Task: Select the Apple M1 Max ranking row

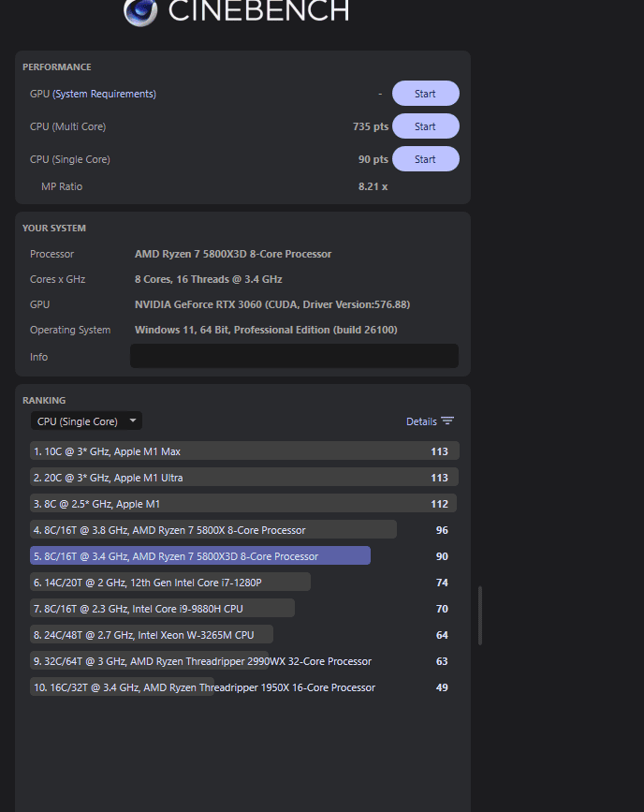Action: click(x=244, y=451)
